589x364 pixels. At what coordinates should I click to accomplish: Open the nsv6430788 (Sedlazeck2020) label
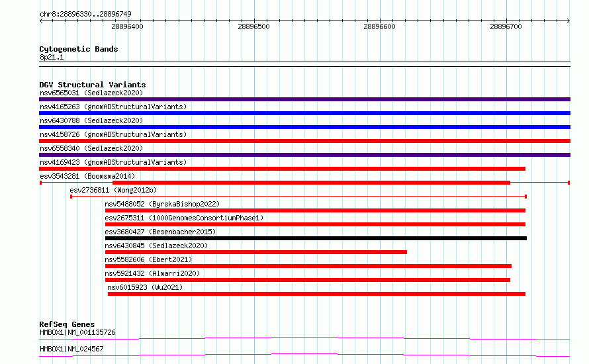[x=91, y=120]
